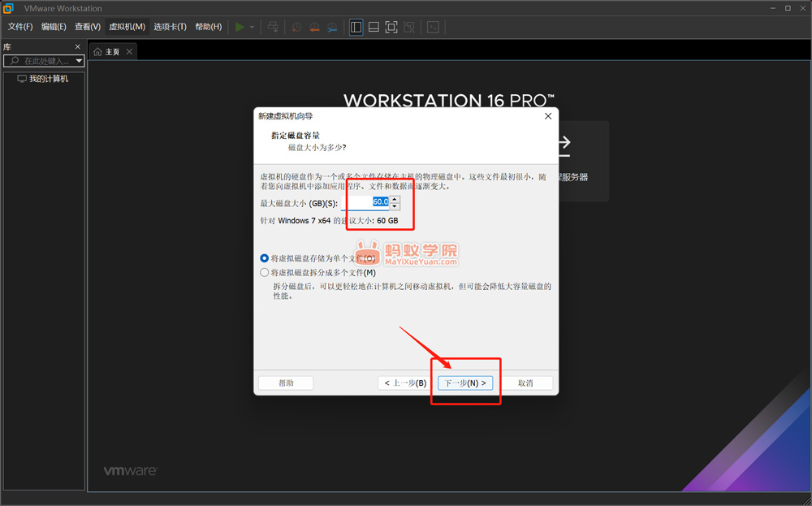
Task: Click the take snapshot clock icon
Action: [296, 27]
